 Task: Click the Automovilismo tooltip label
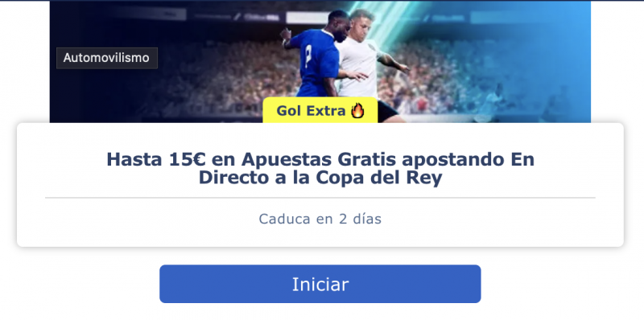point(107,58)
